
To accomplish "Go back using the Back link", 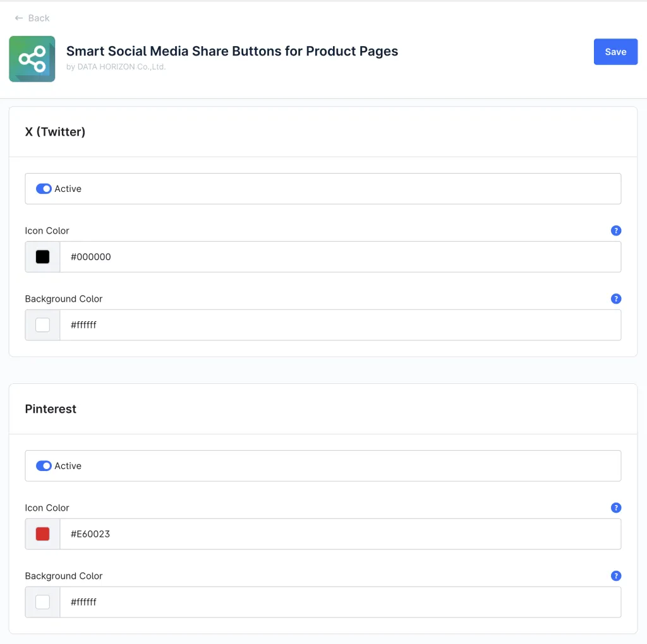I will coord(39,18).
